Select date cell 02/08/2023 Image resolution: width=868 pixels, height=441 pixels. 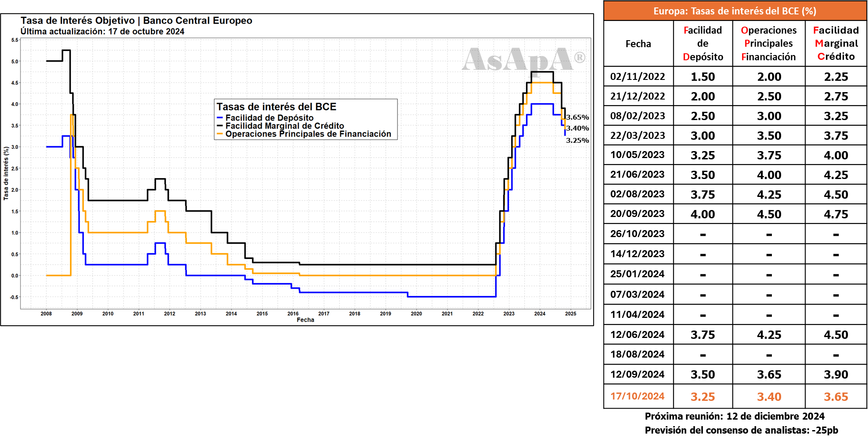[x=638, y=194]
